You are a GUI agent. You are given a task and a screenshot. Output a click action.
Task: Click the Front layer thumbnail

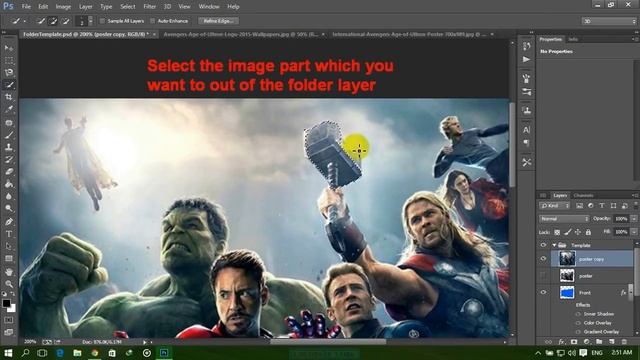click(x=567, y=292)
